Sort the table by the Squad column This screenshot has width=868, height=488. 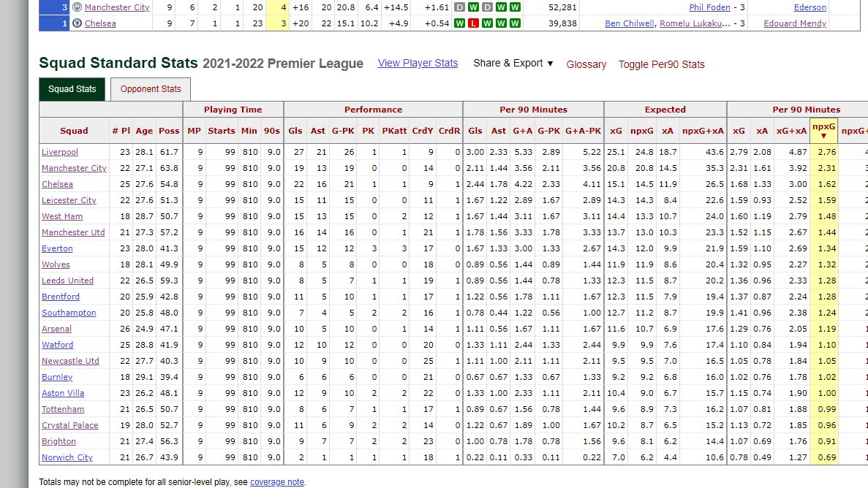pyautogui.click(x=74, y=131)
